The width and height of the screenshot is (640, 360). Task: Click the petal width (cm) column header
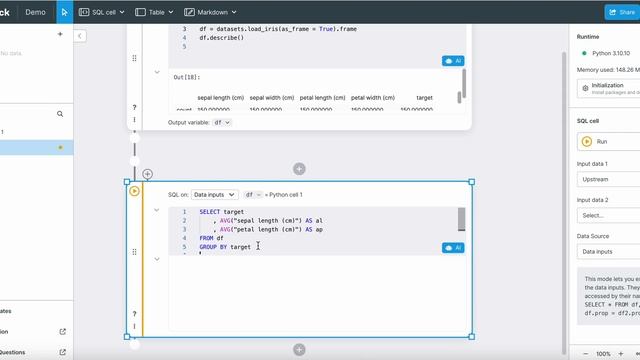pyautogui.click(x=373, y=98)
